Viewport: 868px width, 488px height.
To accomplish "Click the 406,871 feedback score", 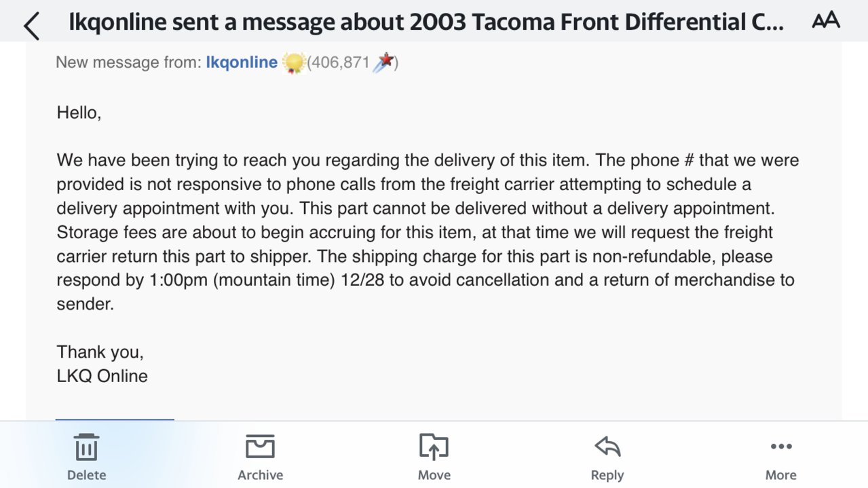I will click(x=340, y=63).
